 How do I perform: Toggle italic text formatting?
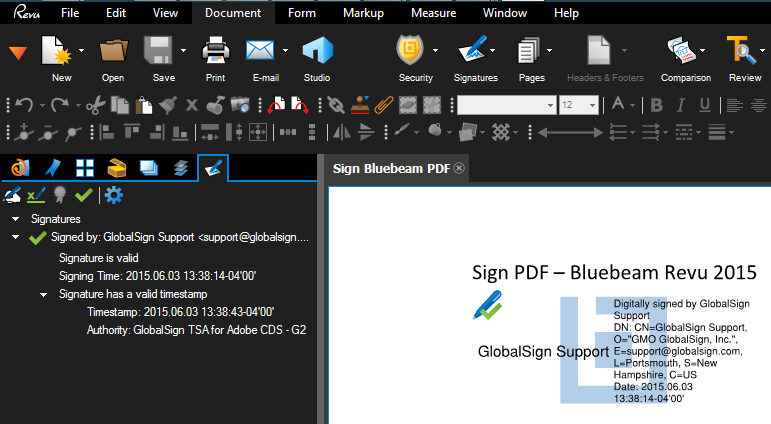[x=682, y=105]
